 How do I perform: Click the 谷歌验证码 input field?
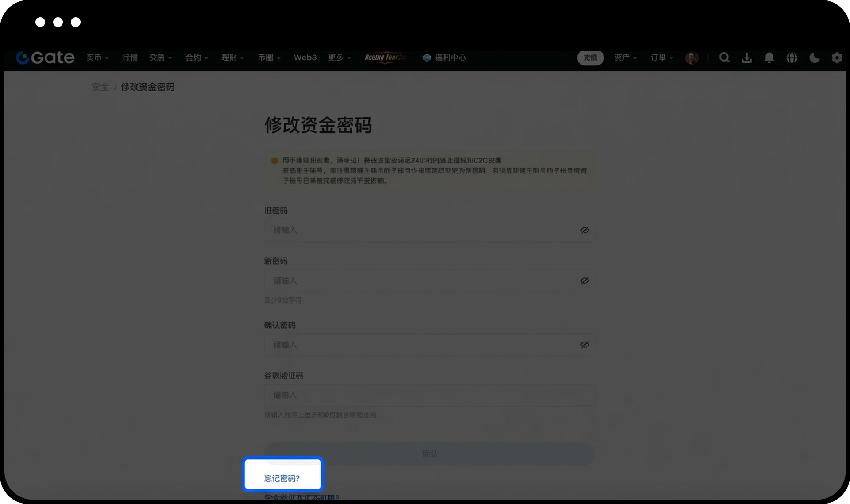(x=429, y=395)
